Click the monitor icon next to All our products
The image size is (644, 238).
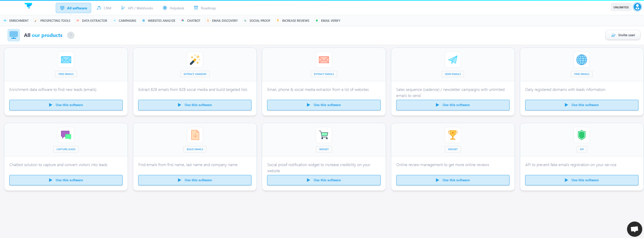pyautogui.click(x=14, y=35)
